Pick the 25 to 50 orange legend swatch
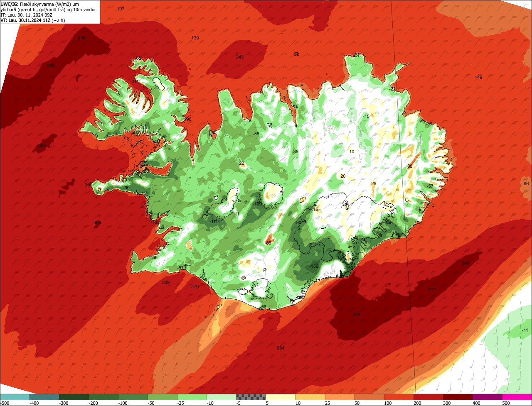 pos(340,397)
